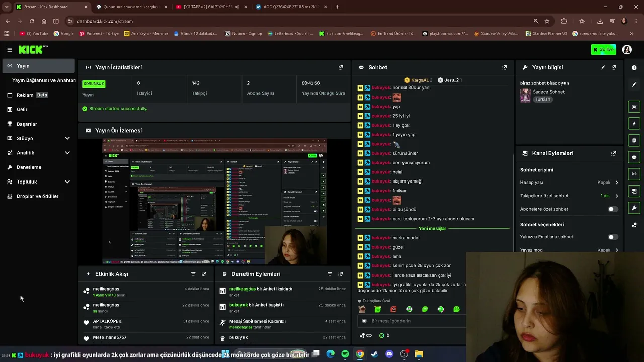The height and width of the screenshot is (362, 644).
Task: Bookmark this page with the star icon
Action: (547, 21)
